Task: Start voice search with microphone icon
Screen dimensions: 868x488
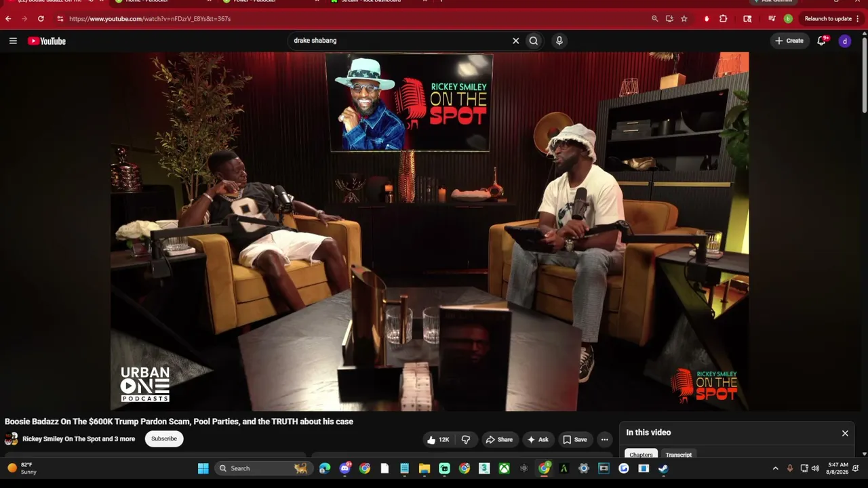Action: [x=559, y=41]
